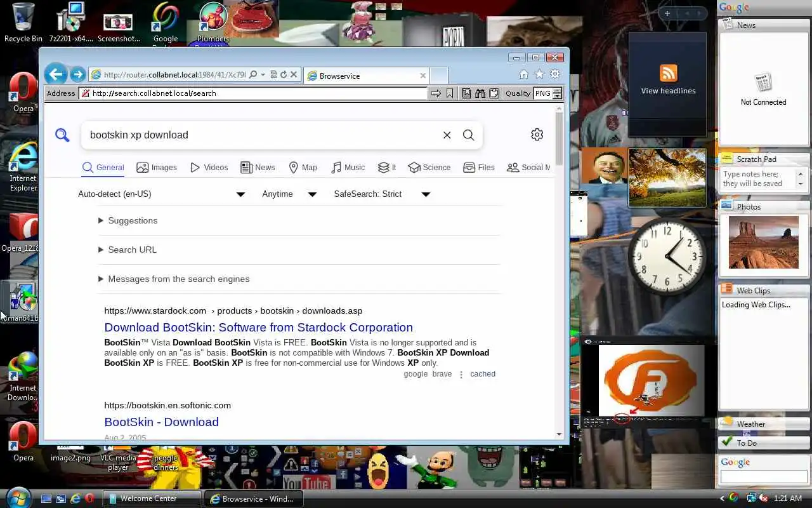The height and width of the screenshot is (508, 812).
Task: Click the Browservice Address input field
Action: tap(254, 93)
